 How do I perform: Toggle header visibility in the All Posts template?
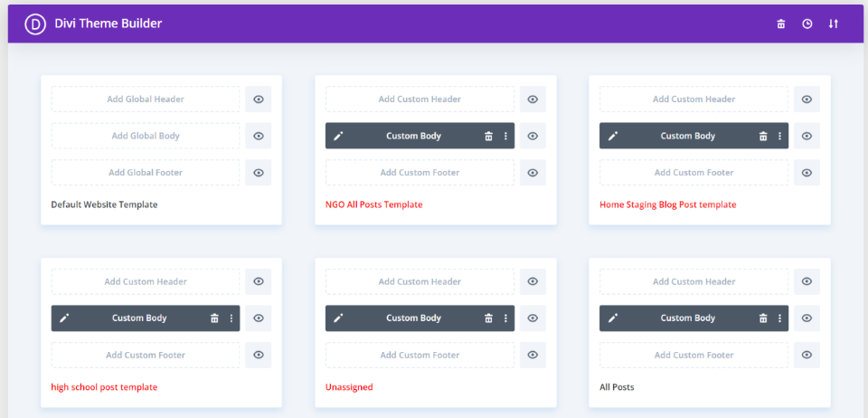(x=807, y=281)
